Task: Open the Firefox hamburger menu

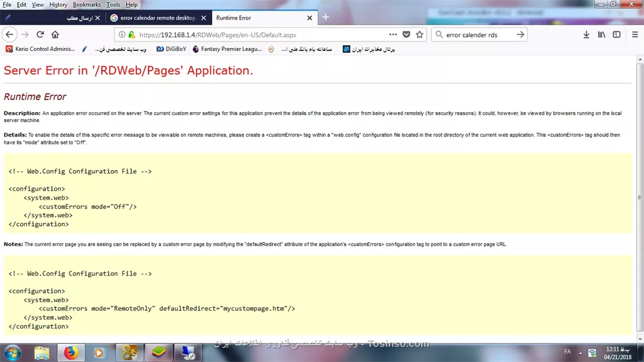Action: point(635,35)
